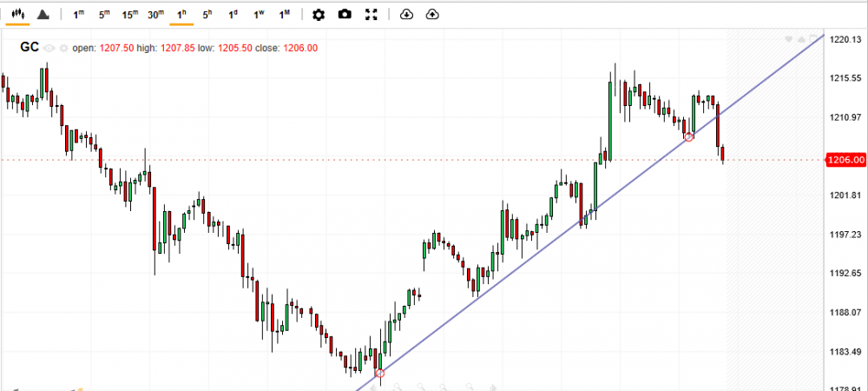Screen dimensions: 868x391
Task: Switch to the area chart type icon
Action: point(43,15)
